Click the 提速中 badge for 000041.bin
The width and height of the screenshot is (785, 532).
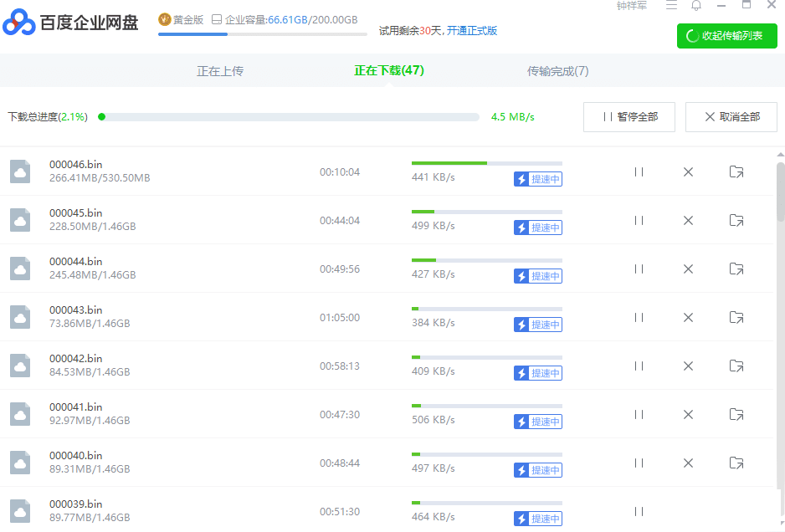click(x=538, y=422)
